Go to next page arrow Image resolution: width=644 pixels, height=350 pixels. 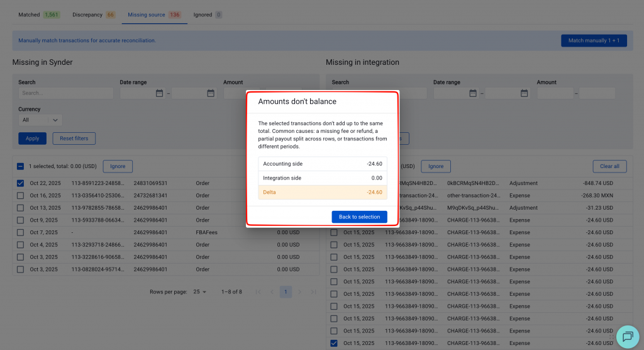point(299,292)
